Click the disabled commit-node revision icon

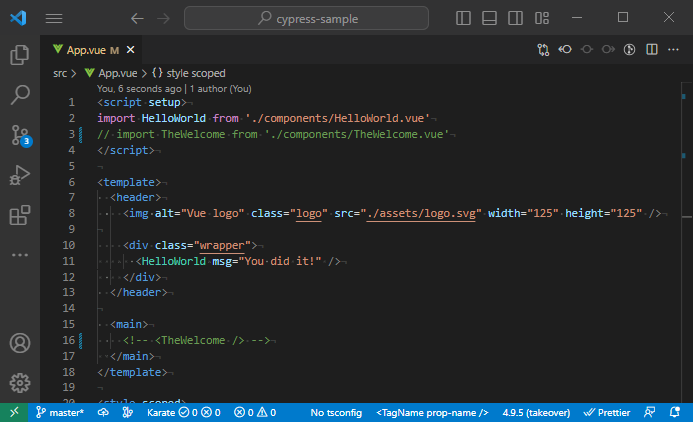coord(586,49)
